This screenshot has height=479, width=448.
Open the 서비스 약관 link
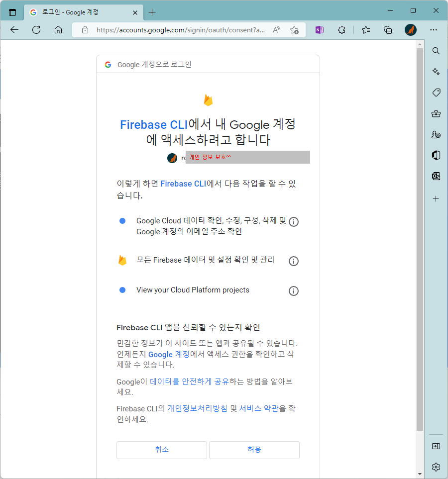[x=259, y=408]
